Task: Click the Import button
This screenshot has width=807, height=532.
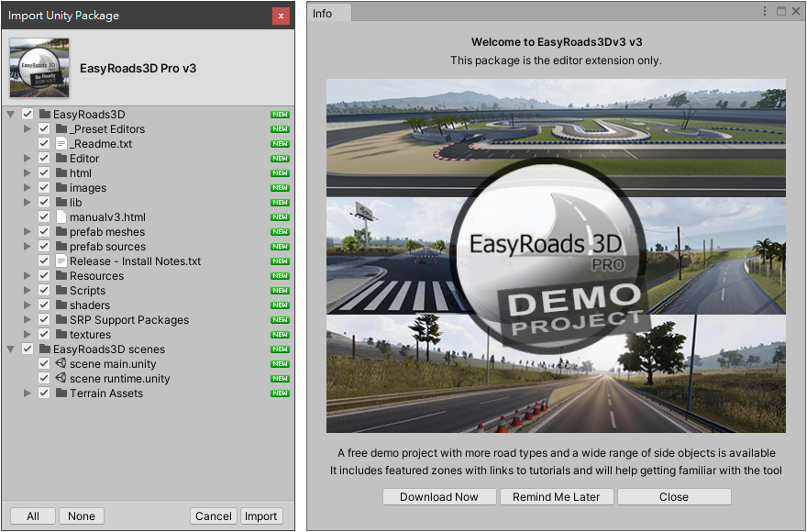Action: click(260, 516)
